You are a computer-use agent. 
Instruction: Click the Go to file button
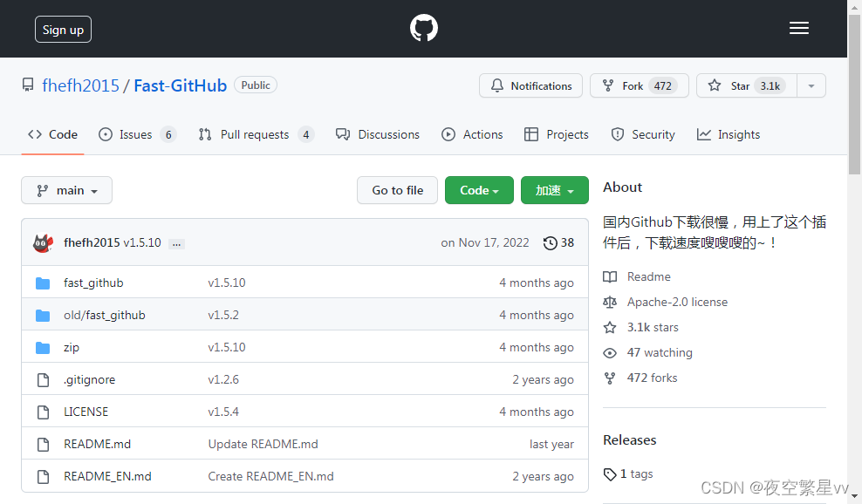398,190
